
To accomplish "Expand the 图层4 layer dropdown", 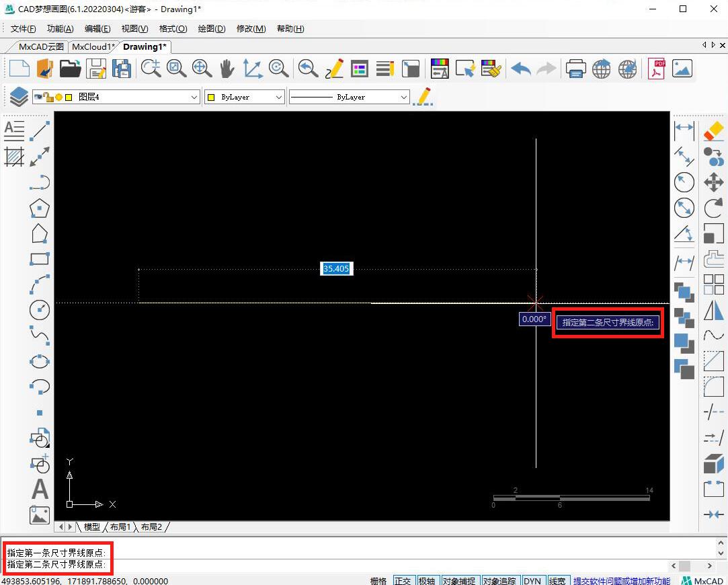I will pos(194,97).
